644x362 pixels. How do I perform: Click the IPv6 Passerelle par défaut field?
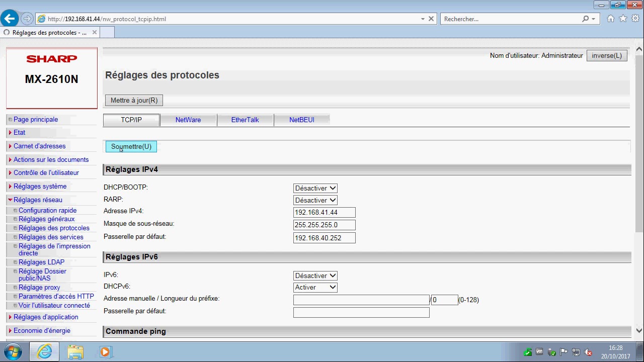click(361, 312)
